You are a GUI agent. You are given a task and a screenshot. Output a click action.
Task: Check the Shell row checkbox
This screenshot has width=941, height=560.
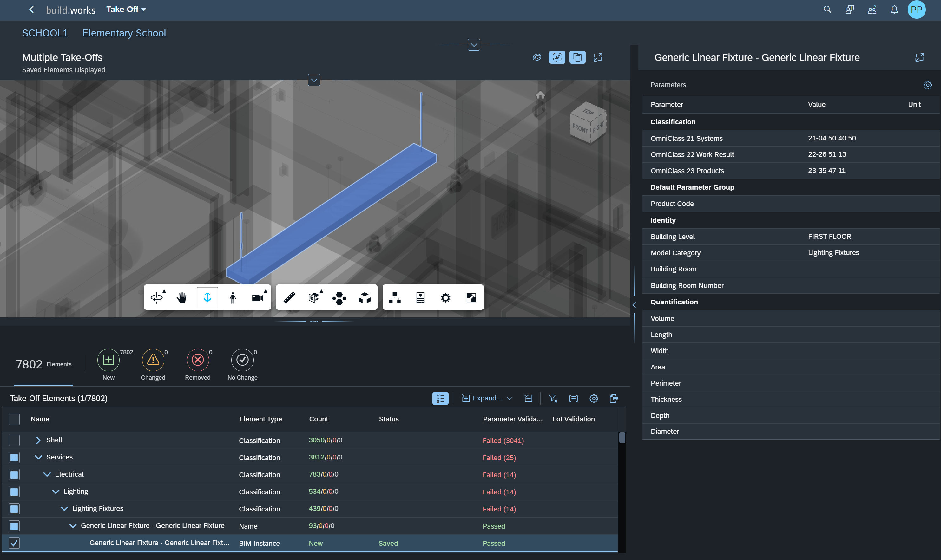point(14,440)
